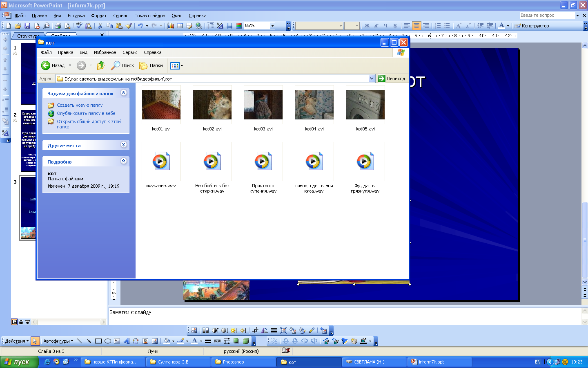Click the Undo arrow icon

pos(140,26)
